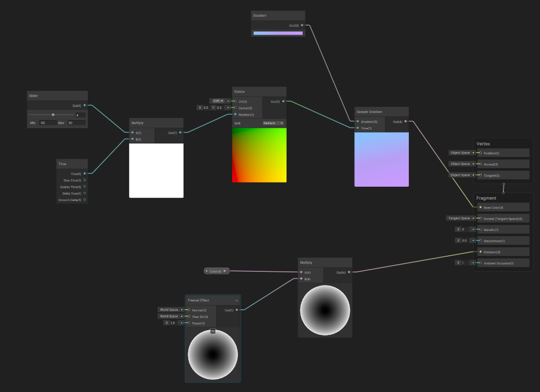Screen dimensions: 540x392
Task: Click the A(1) input port of Multiply
Action: 132,133
